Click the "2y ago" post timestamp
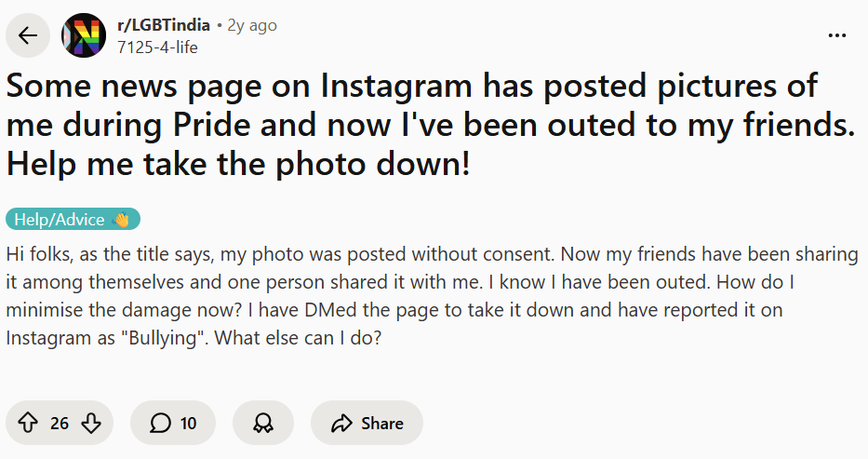This screenshot has width=868, height=459. pyautogui.click(x=252, y=25)
